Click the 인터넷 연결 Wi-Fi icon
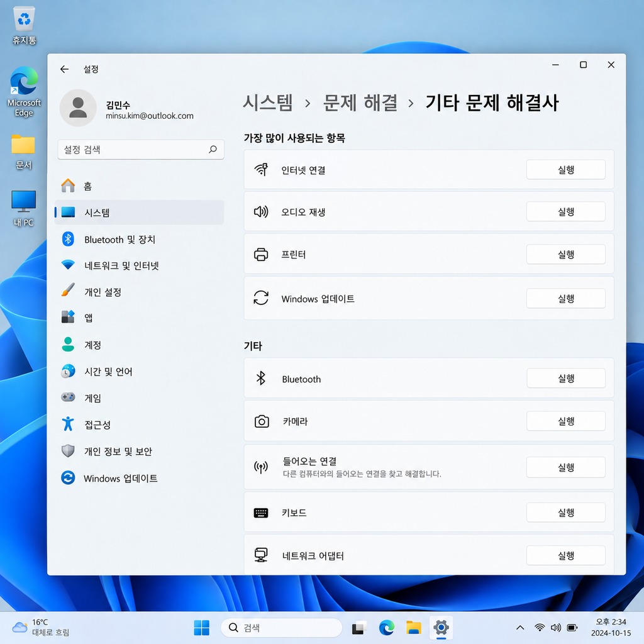Viewport: 644px width, 644px height. pos(261,169)
